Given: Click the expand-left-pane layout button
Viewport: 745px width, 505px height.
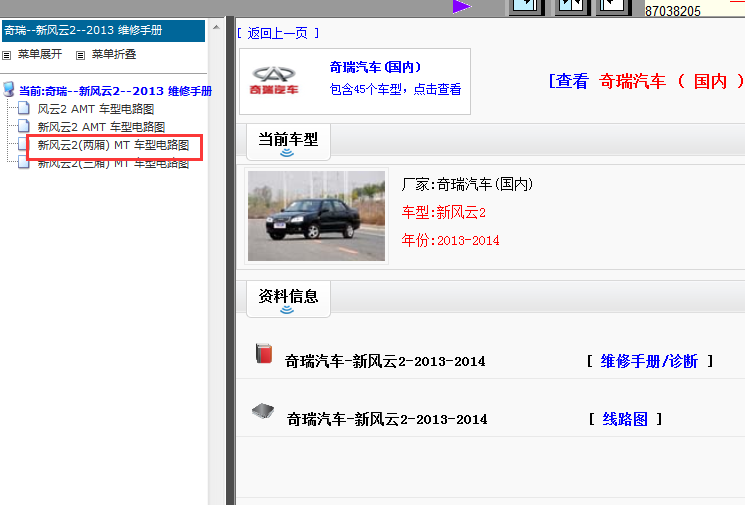Looking at the screenshot, I should [x=527, y=7].
